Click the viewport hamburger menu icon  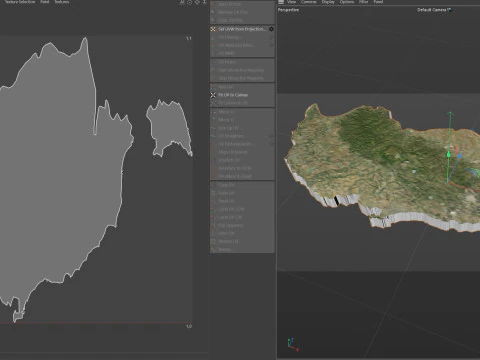click(281, 2)
